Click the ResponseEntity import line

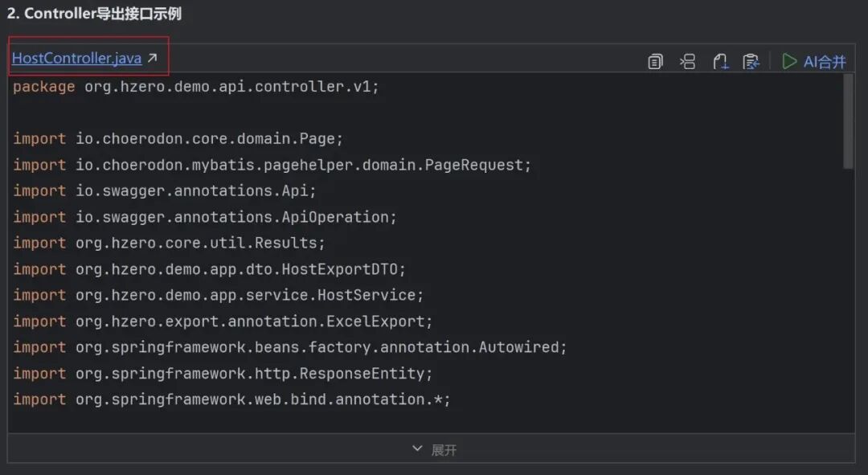coord(223,374)
